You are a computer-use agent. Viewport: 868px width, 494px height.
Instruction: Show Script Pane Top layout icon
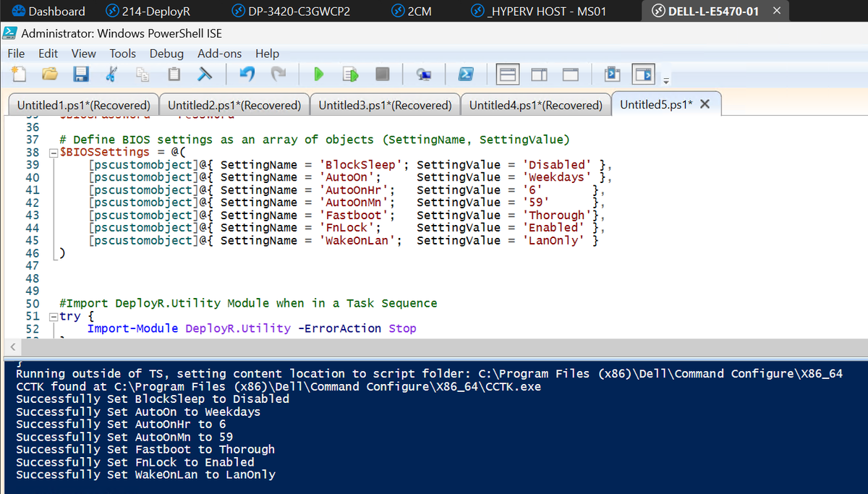(508, 74)
